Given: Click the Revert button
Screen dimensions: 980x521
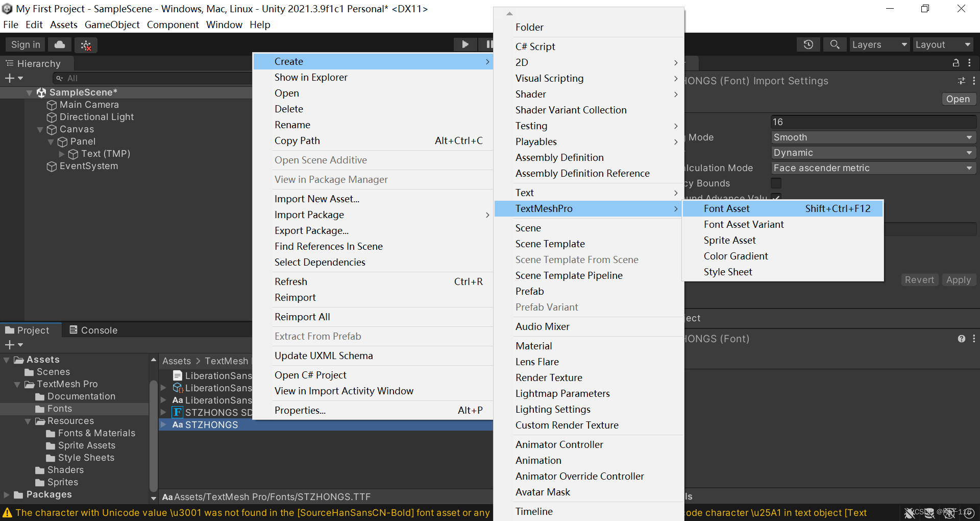Looking at the screenshot, I should coord(919,280).
